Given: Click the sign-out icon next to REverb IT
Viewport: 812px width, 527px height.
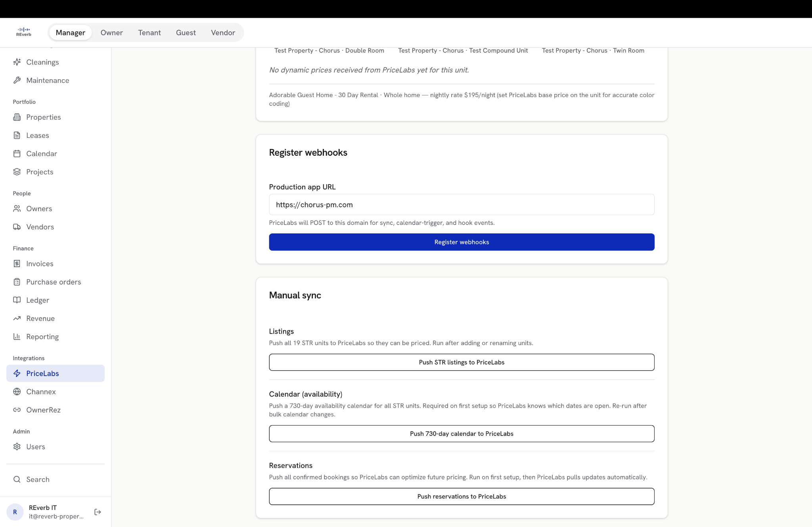Looking at the screenshot, I should (x=98, y=512).
